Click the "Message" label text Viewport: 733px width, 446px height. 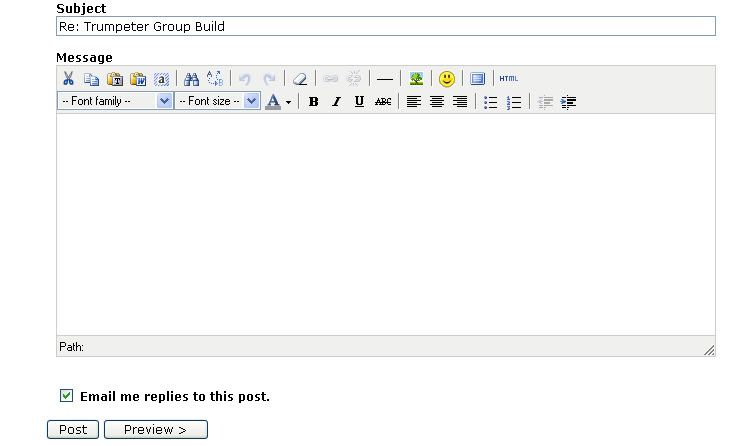point(84,58)
